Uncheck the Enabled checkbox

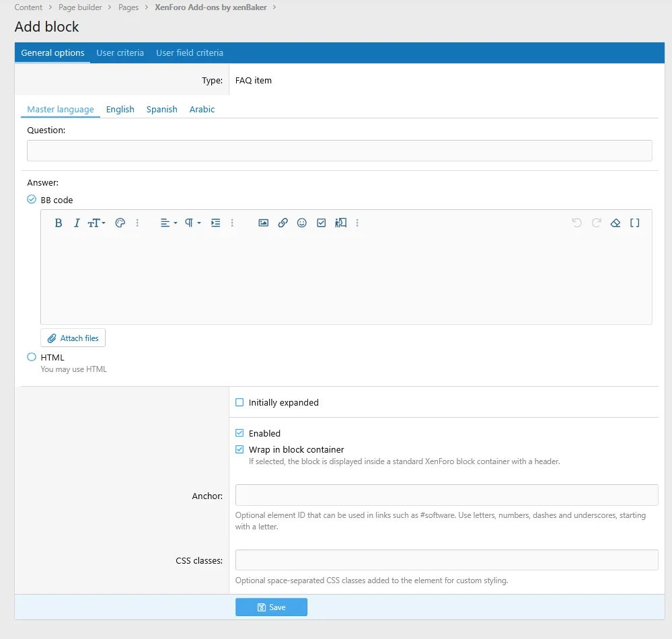point(239,433)
